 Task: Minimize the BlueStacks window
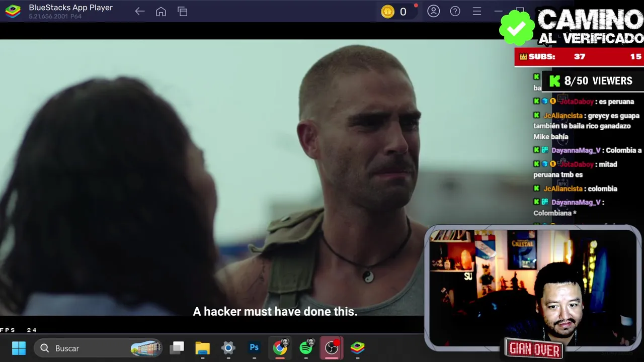point(498,11)
